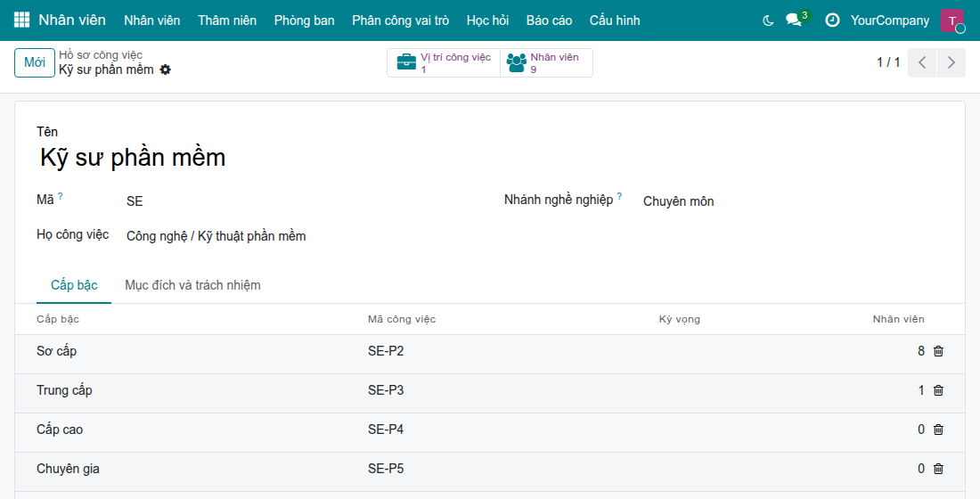Click employee count 8 in Sơ cấp row
The image size is (980, 499).
pyautogui.click(x=920, y=351)
